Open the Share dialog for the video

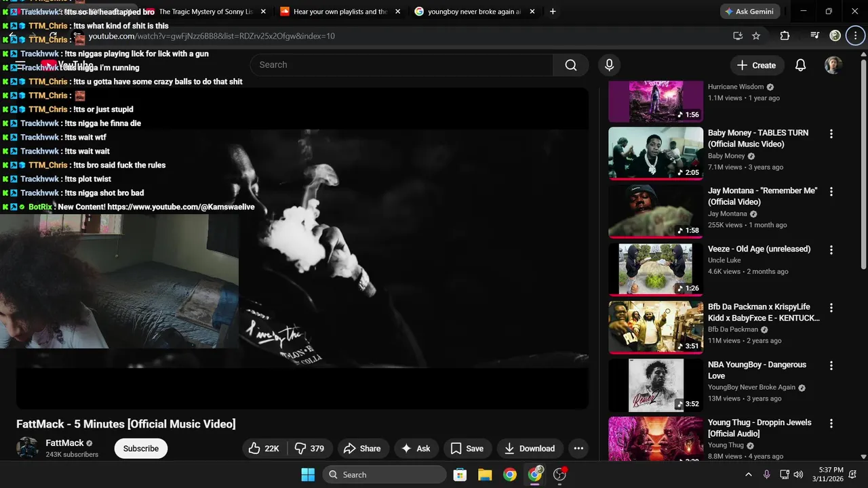362,449
